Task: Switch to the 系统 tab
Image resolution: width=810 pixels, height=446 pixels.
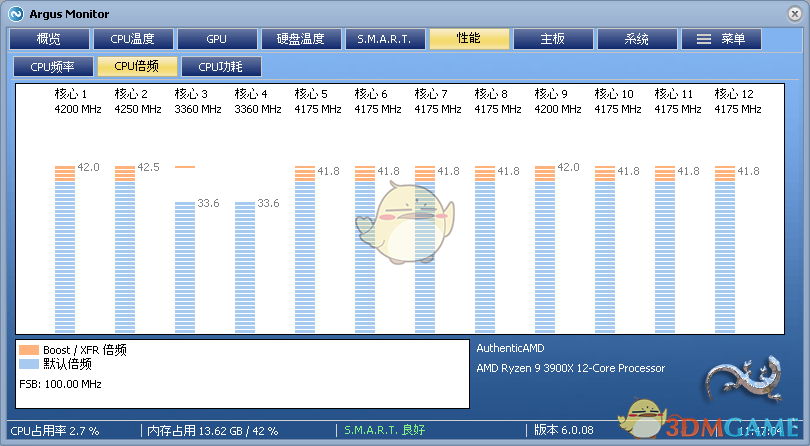Action: (x=637, y=39)
